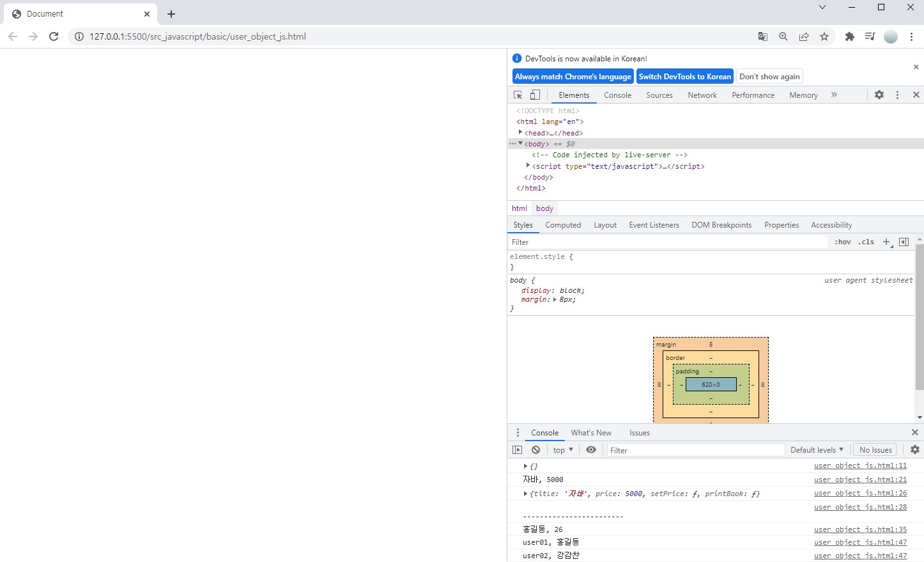The image size is (924, 562).
Task: Collapse the body element node
Action: point(520,144)
